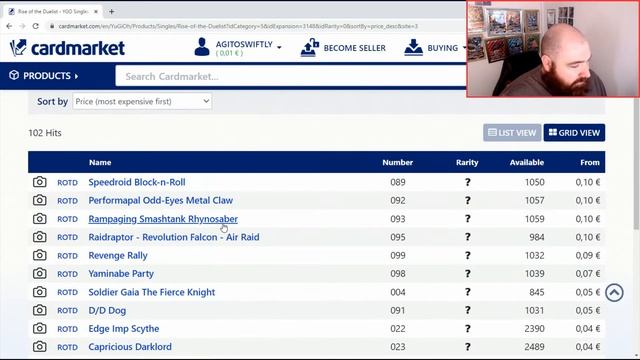Switch to List View
Viewport: 640px width, 360px height.
[512, 133]
